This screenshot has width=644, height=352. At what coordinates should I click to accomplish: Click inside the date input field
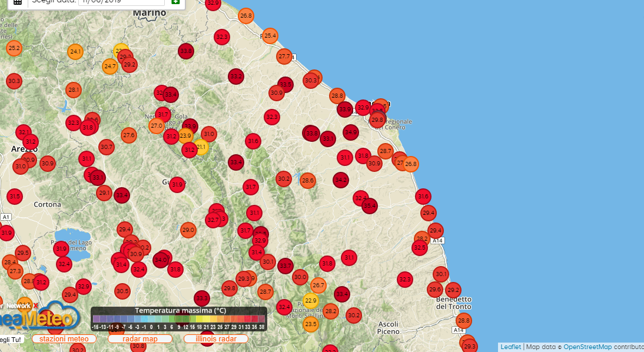click(x=121, y=2)
